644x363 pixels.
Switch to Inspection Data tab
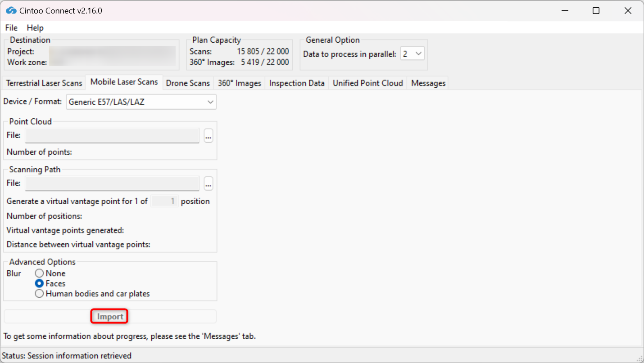pos(297,83)
